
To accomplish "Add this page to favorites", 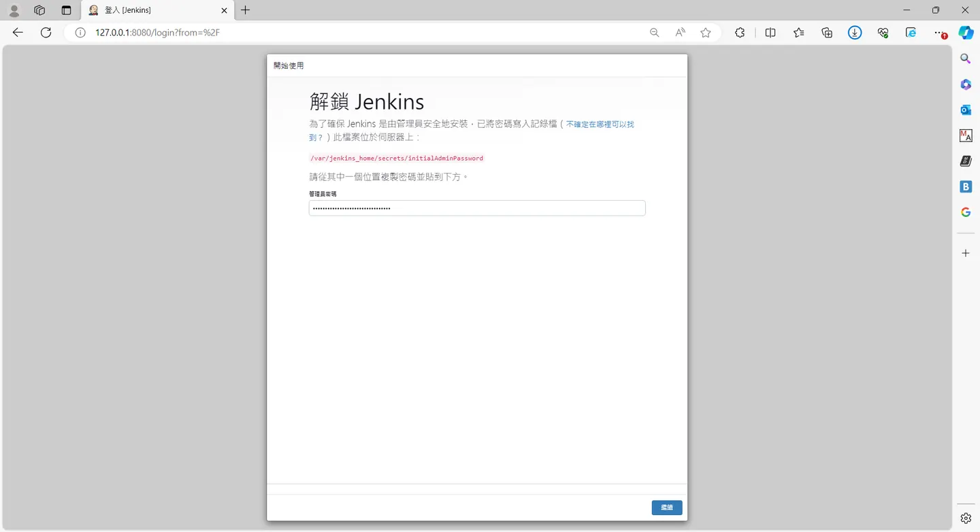I will [706, 33].
